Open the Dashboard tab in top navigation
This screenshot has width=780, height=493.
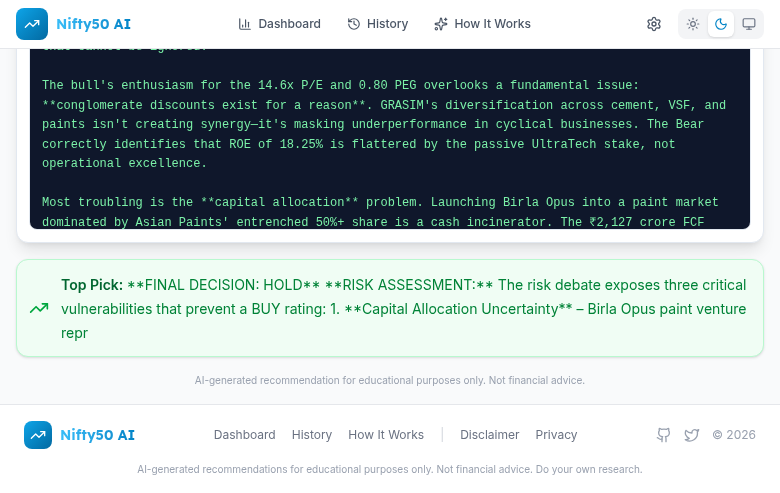point(280,24)
